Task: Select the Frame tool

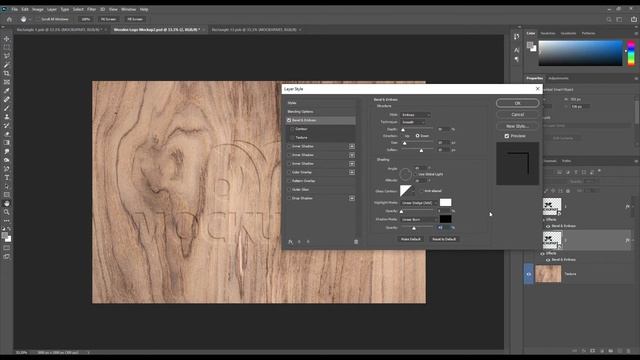Action: tap(7, 82)
